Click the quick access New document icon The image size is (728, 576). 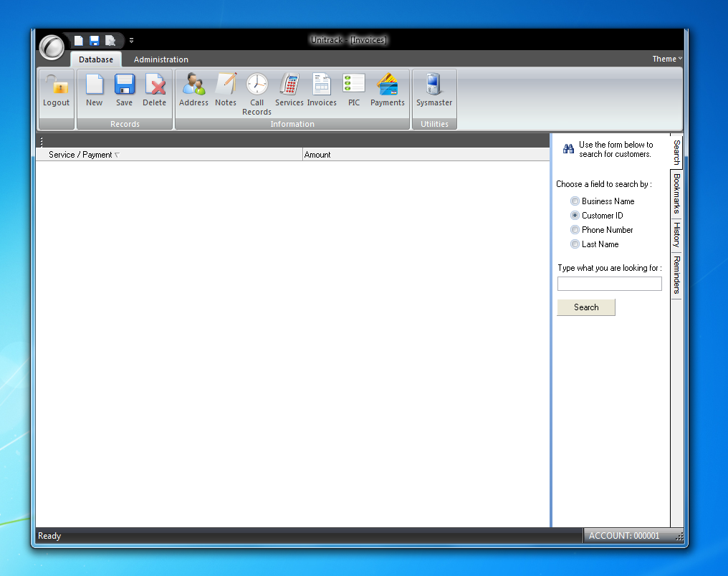coord(79,41)
